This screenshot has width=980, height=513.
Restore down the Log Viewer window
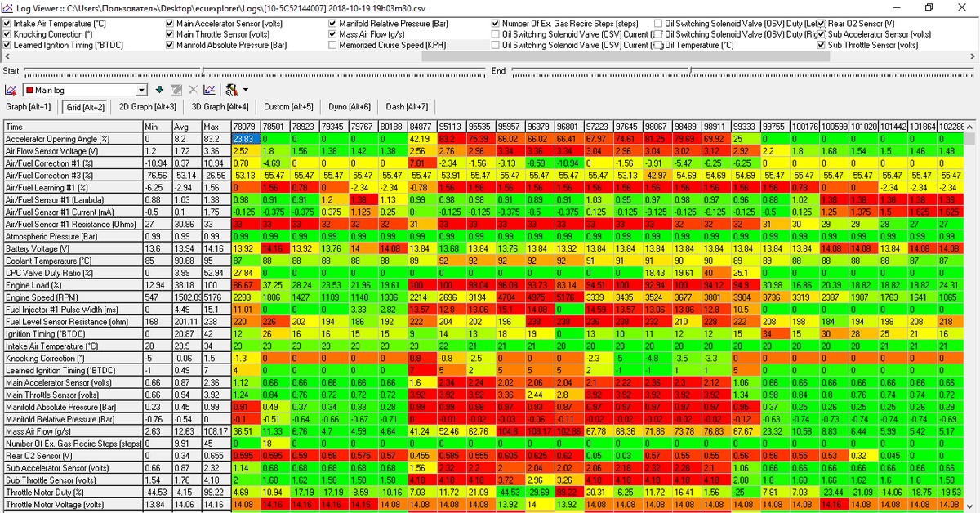pos(929,7)
